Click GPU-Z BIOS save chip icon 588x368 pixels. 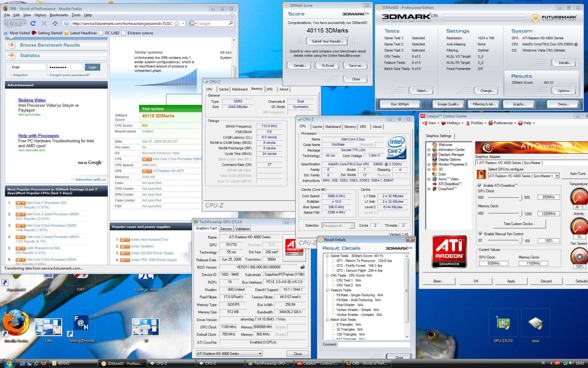(x=303, y=267)
